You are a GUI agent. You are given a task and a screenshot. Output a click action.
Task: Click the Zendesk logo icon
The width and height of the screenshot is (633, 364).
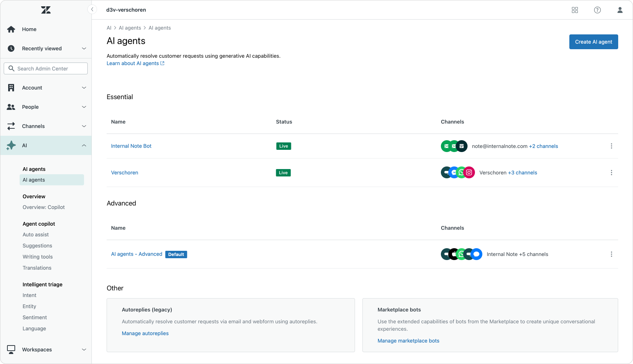point(46,10)
